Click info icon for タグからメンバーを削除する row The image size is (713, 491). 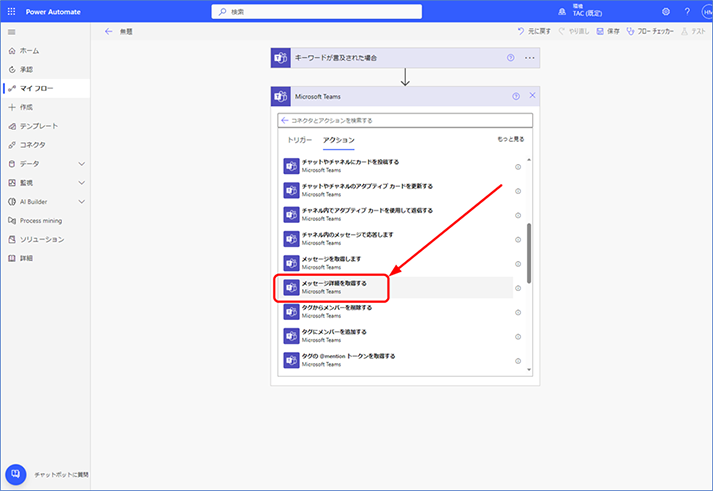click(518, 313)
